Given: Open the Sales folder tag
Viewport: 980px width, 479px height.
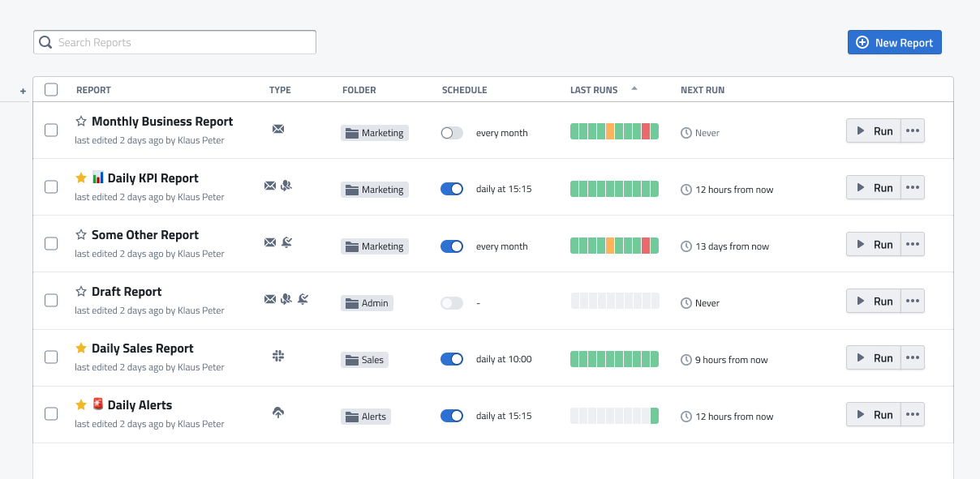Looking at the screenshot, I should pyautogui.click(x=364, y=360).
